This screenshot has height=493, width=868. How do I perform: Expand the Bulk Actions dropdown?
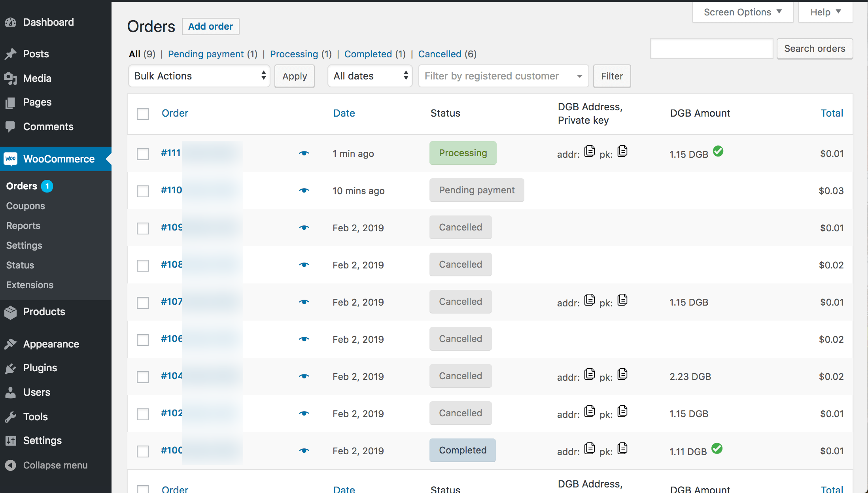pos(199,76)
